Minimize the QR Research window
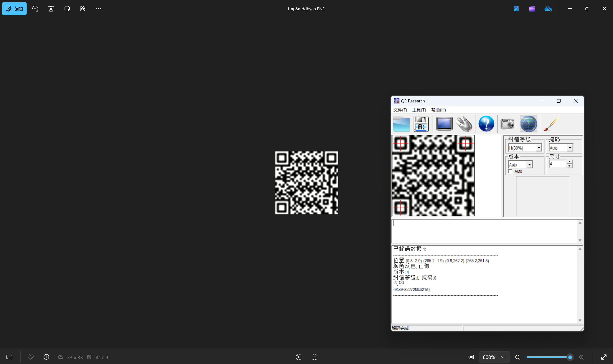This screenshot has width=613, height=364. point(542,101)
